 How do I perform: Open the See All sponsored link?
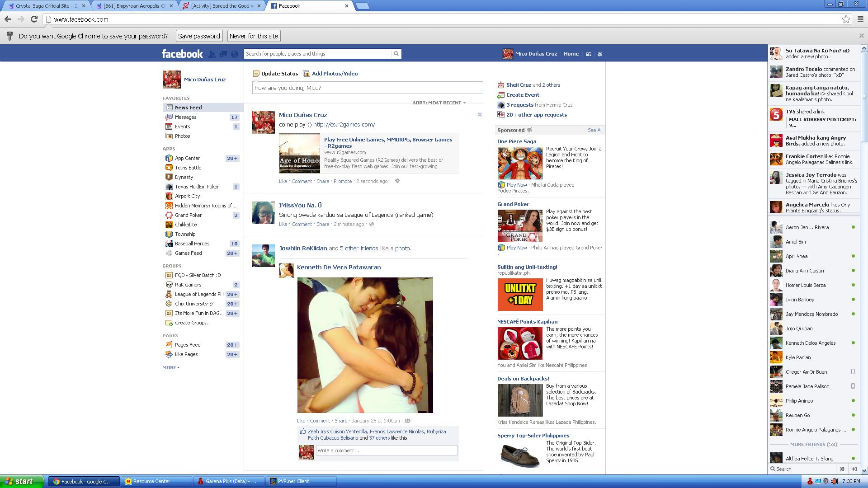point(594,130)
